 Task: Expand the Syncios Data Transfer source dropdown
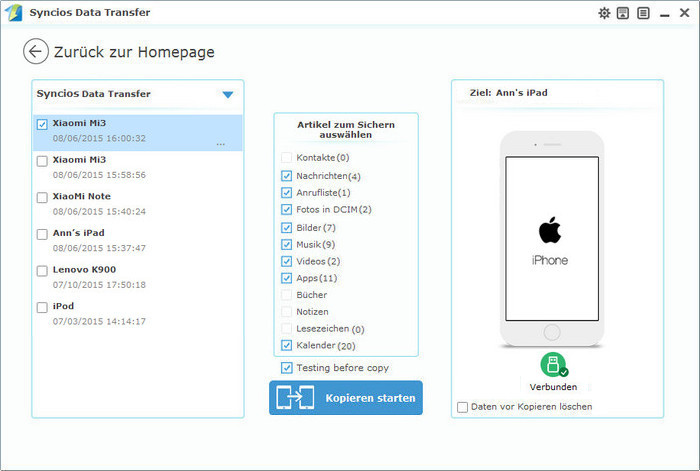[x=228, y=94]
